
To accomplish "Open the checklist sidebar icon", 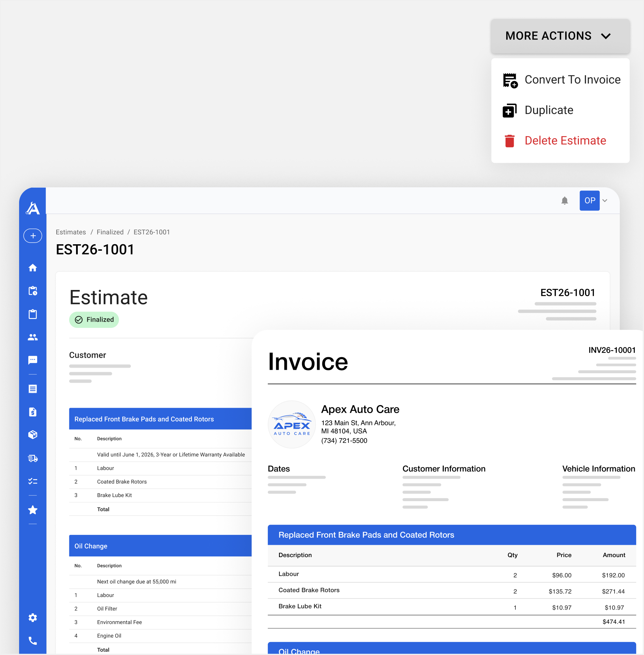I will [33, 481].
